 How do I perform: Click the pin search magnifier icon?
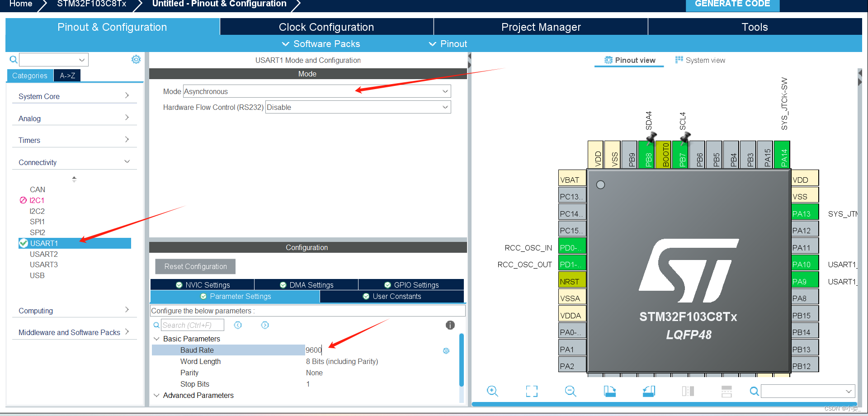pyautogui.click(x=754, y=391)
